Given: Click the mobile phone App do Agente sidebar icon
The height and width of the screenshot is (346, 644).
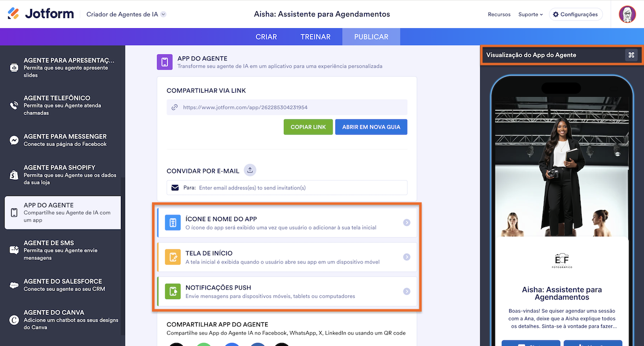Looking at the screenshot, I should [14, 213].
